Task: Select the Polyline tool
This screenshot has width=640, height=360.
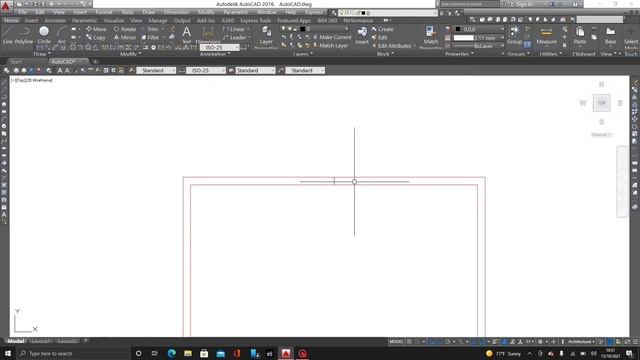Action: 24,35
